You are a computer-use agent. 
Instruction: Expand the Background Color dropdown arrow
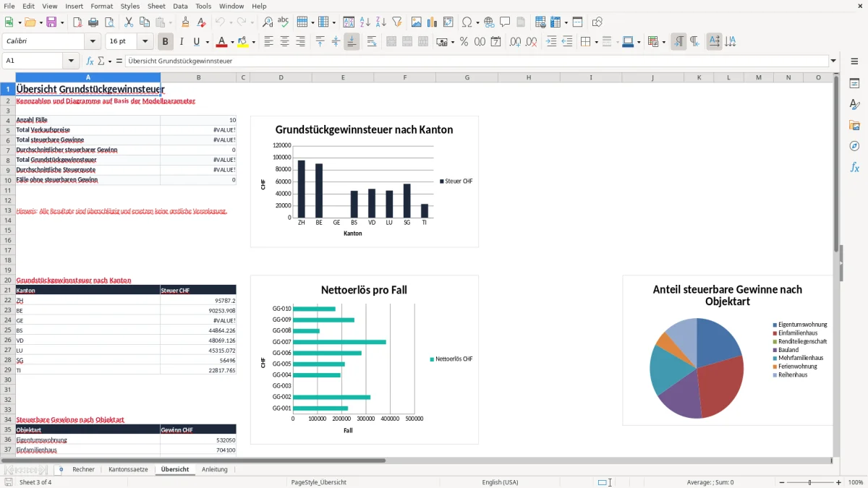[253, 42]
